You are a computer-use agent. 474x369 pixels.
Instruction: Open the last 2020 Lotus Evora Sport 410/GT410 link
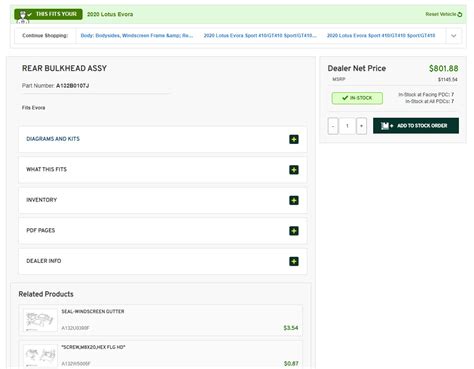coord(381,36)
